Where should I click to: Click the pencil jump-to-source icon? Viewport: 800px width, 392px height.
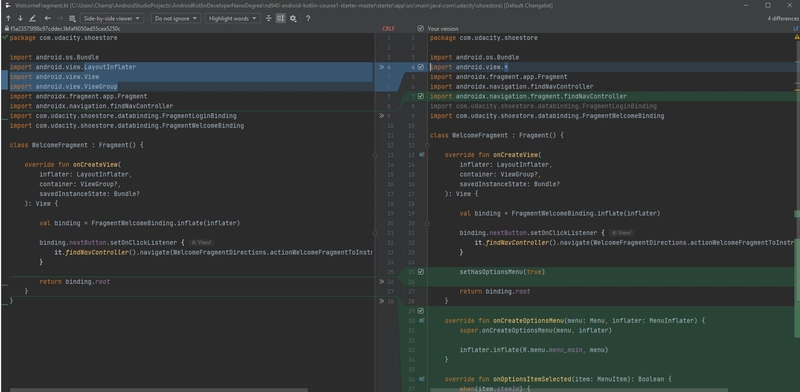click(33, 18)
